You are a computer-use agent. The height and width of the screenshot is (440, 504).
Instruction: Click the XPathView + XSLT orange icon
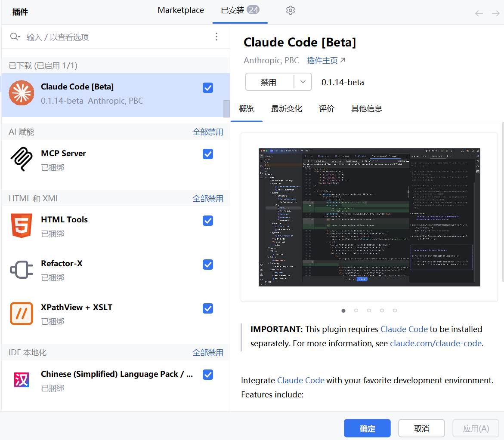point(21,314)
